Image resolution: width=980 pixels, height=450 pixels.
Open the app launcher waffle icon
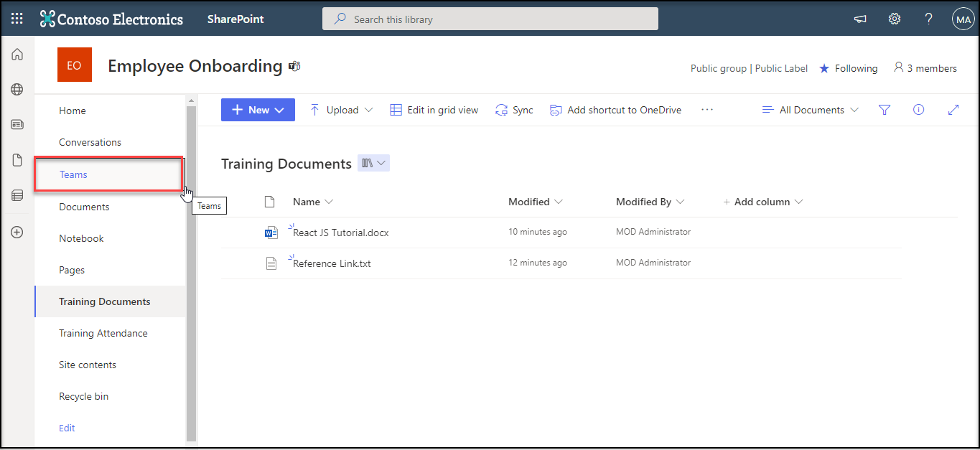[x=17, y=19]
